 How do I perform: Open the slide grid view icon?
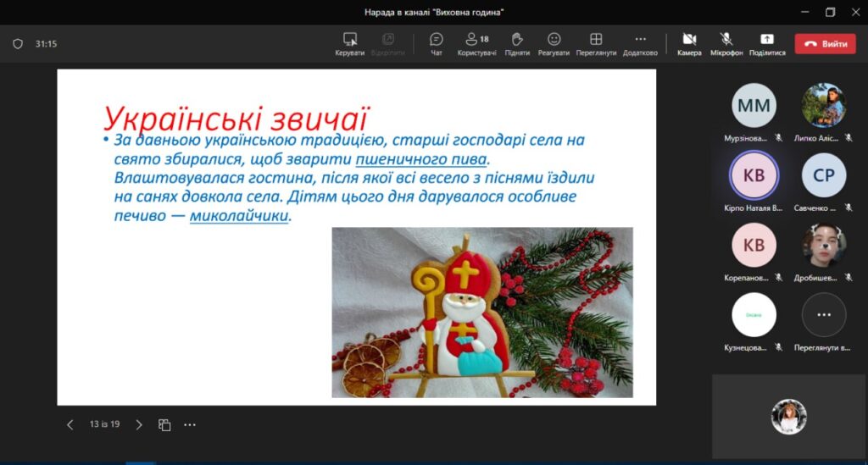coord(164,425)
